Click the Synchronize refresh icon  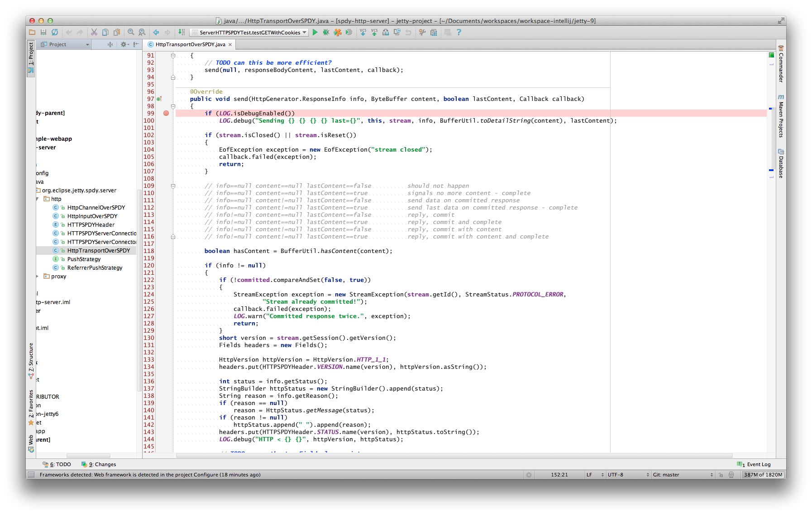[x=55, y=32]
